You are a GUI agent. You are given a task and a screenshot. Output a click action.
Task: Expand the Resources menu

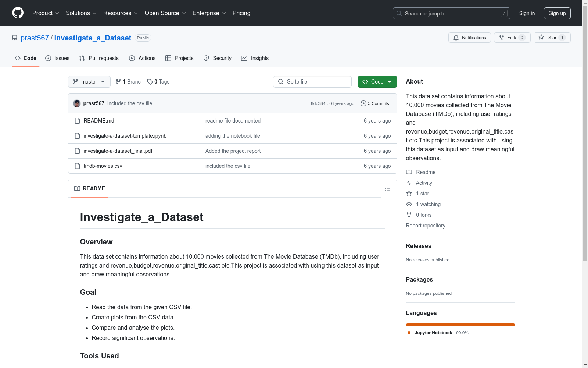click(121, 13)
